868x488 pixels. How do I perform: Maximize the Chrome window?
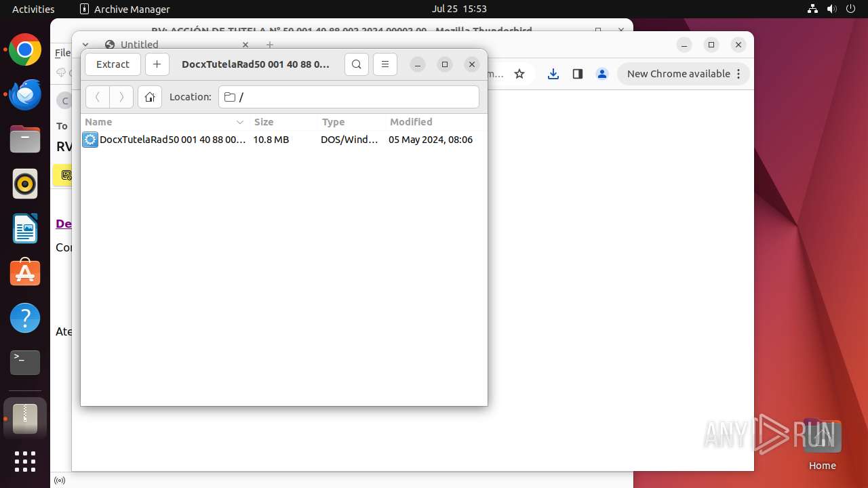pyautogui.click(x=711, y=45)
